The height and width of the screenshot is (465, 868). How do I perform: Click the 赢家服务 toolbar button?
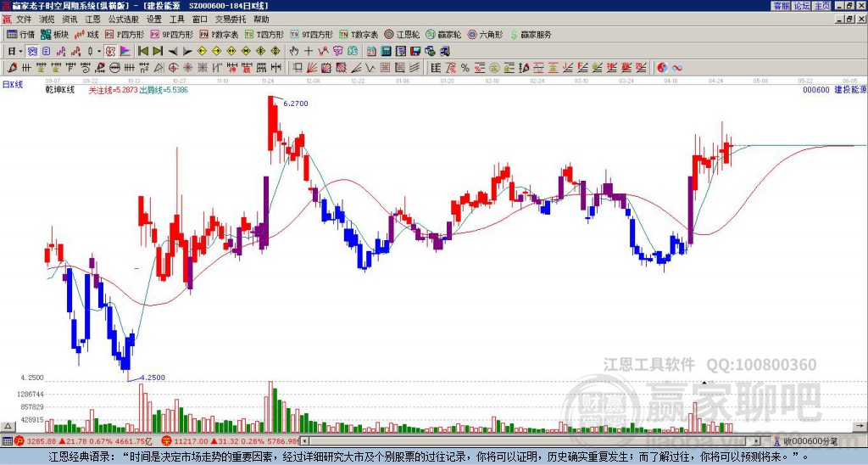point(531,34)
